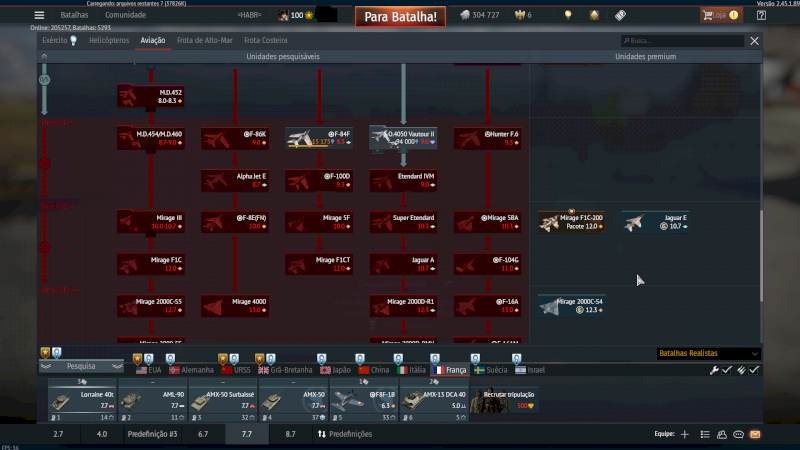The width and height of the screenshot is (800, 450).
Task: Collapse the Nível VII rank section
Action: pos(58,206)
